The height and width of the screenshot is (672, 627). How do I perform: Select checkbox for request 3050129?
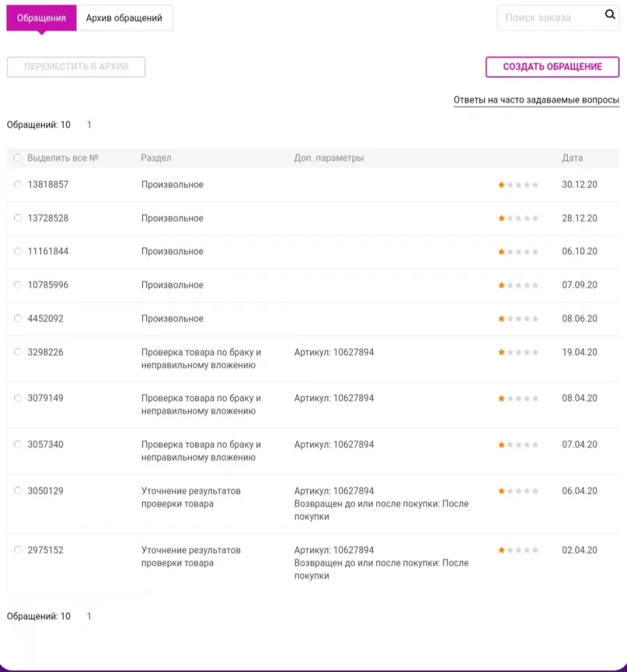click(x=17, y=490)
